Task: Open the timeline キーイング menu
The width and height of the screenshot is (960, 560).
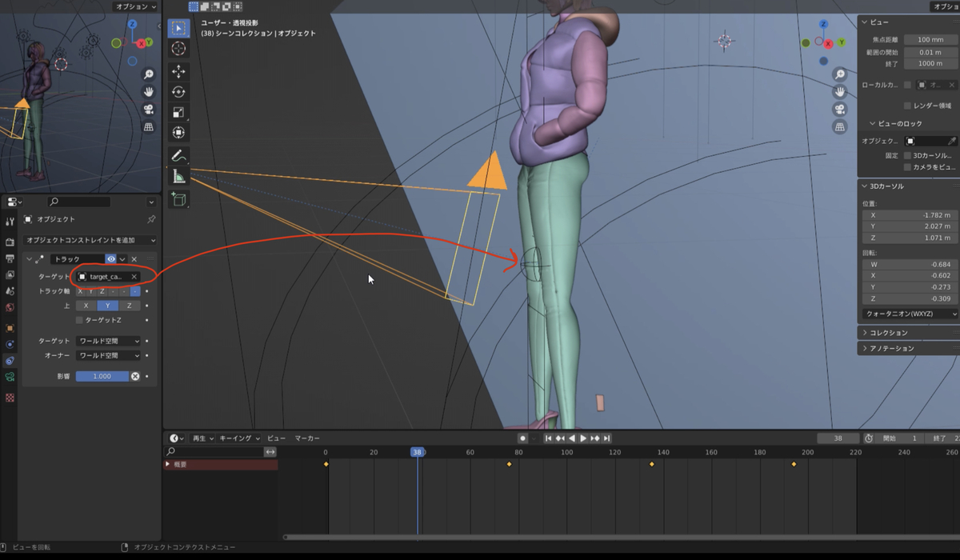Action: tap(240, 438)
